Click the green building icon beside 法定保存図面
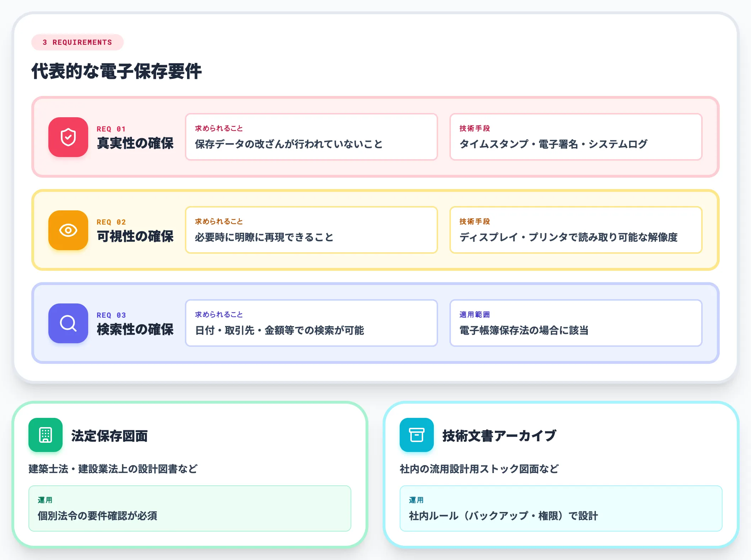The height and width of the screenshot is (560, 751). (x=46, y=435)
